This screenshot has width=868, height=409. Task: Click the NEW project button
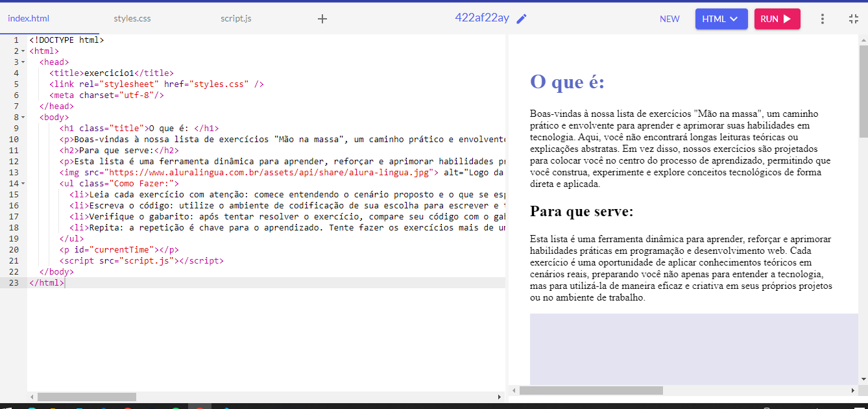pyautogui.click(x=669, y=19)
